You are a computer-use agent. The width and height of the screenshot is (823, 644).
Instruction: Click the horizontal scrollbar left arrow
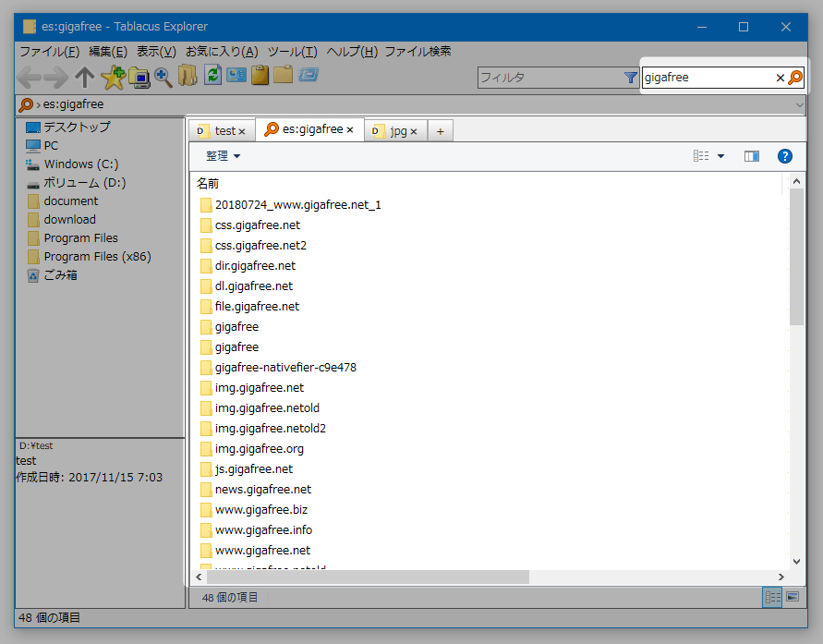[x=199, y=577]
